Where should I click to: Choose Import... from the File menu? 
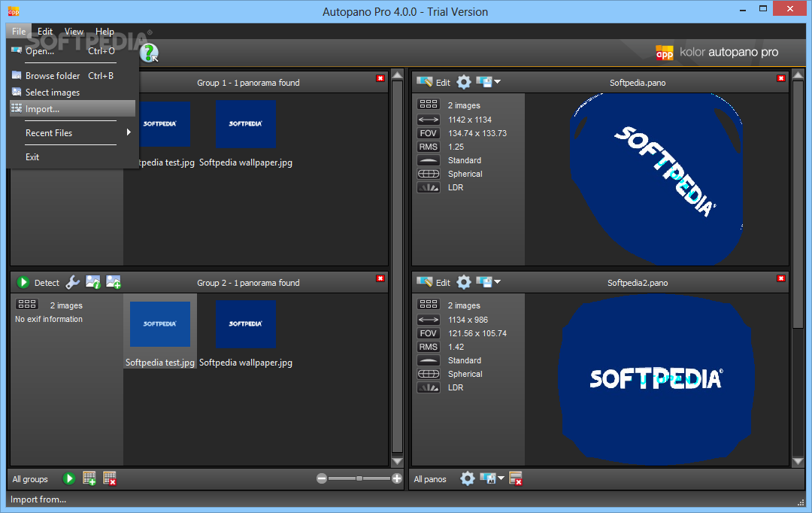coord(72,109)
